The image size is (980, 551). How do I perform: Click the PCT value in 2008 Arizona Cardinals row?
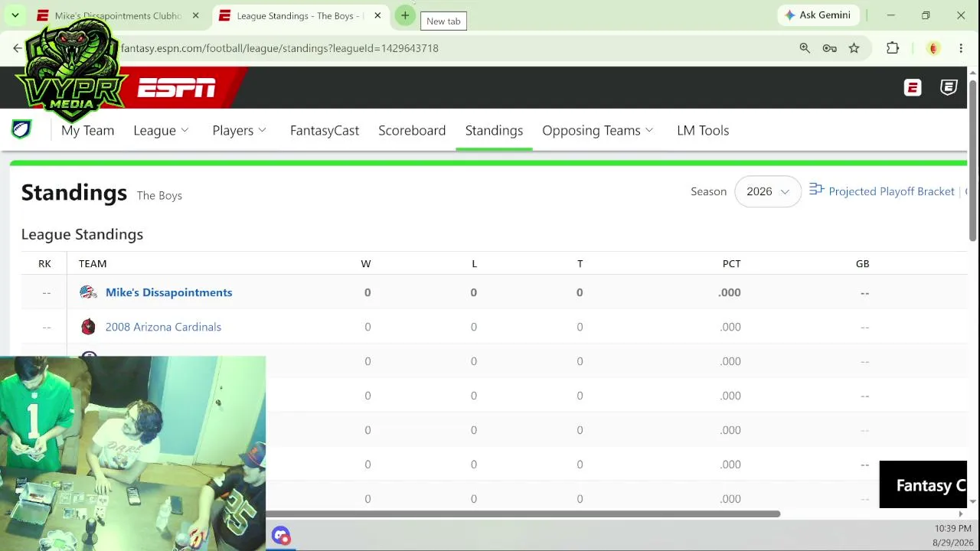coord(730,327)
